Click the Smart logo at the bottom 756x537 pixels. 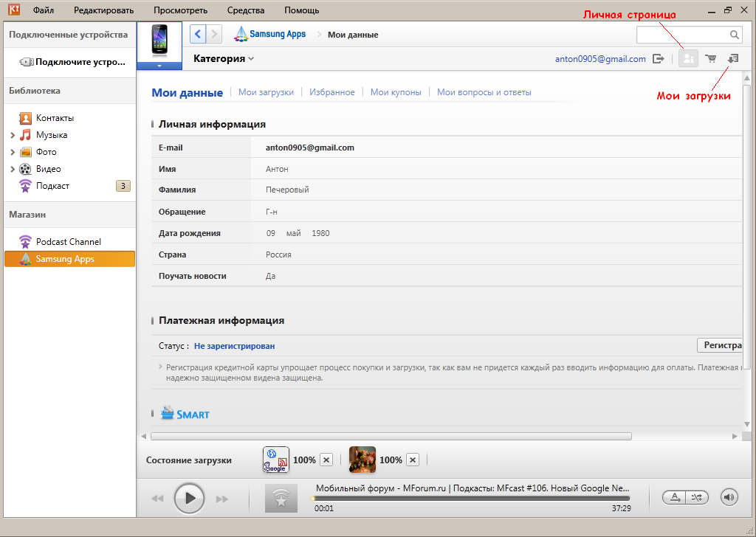click(185, 413)
